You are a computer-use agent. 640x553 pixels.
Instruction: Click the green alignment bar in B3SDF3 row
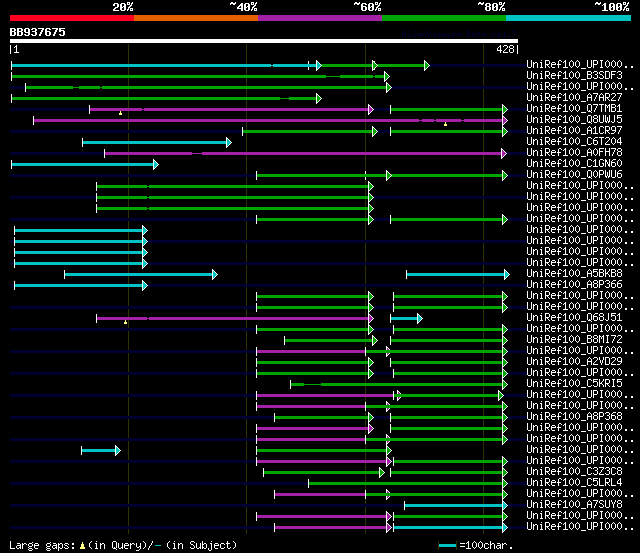coord(200,76)
